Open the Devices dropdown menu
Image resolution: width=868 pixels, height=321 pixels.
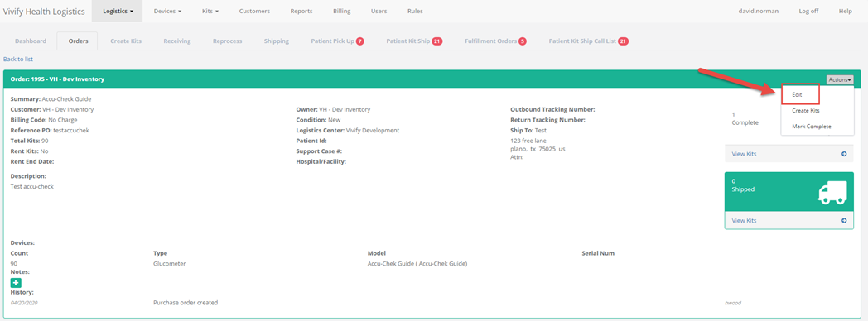tap(167, 11)
